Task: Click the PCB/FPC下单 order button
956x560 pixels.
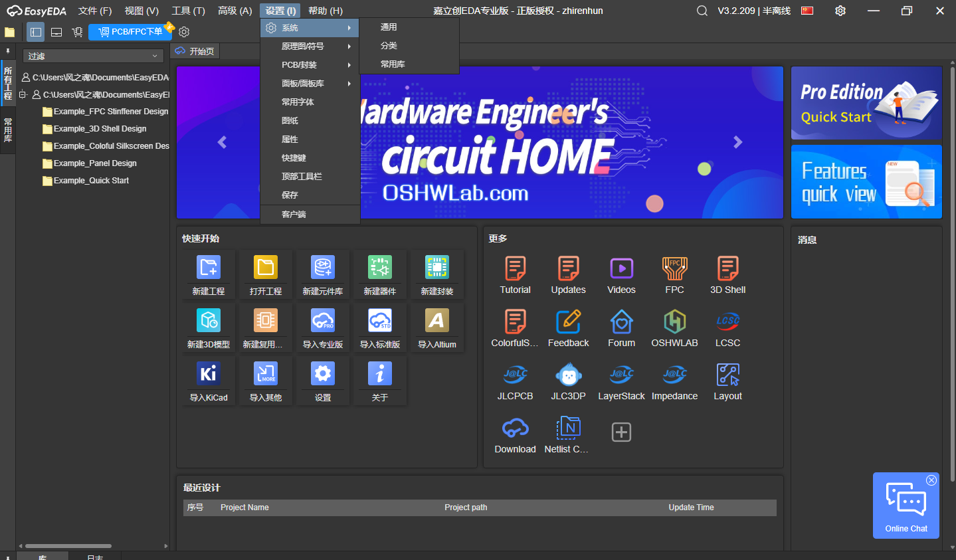Action: tap(130, 32)
